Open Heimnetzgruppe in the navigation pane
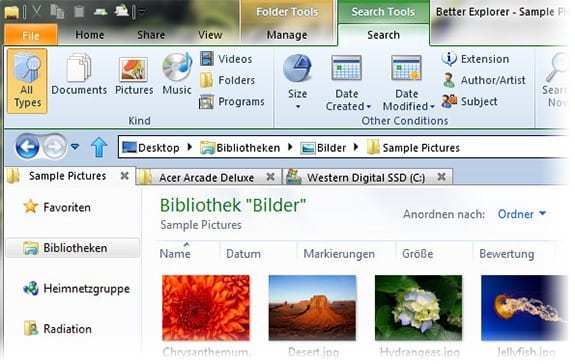 76,288
